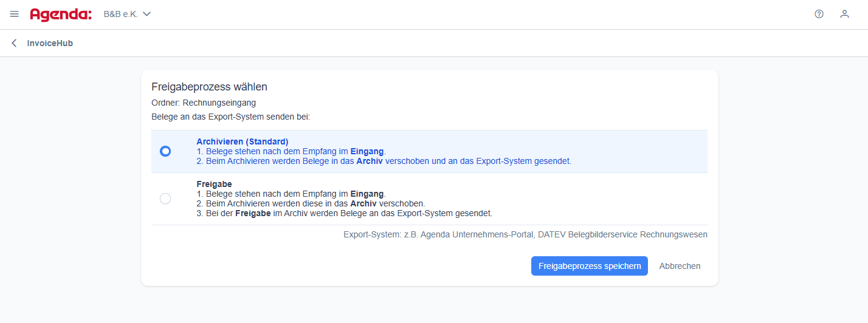Click the "Ordner: Rechnungseingang" text

tap(204, 103)
